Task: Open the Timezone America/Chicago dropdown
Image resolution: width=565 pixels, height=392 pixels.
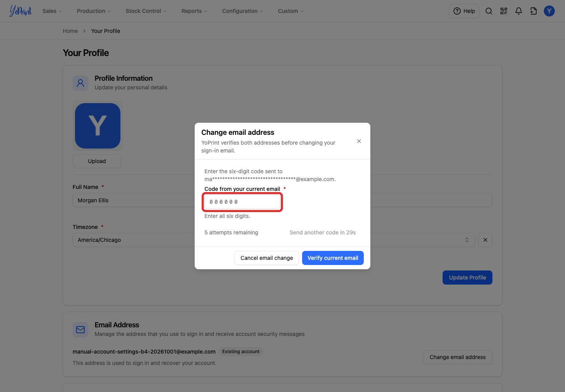Action: click(274, 240)
